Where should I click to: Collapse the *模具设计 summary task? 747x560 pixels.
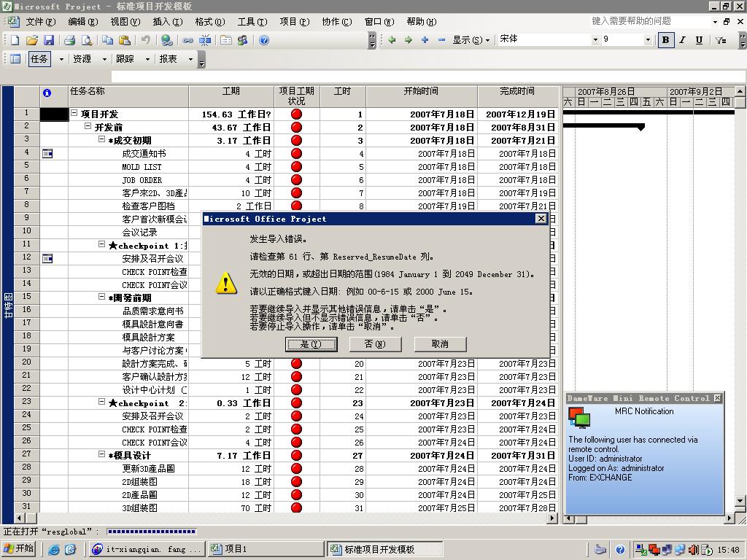point(101,454)
